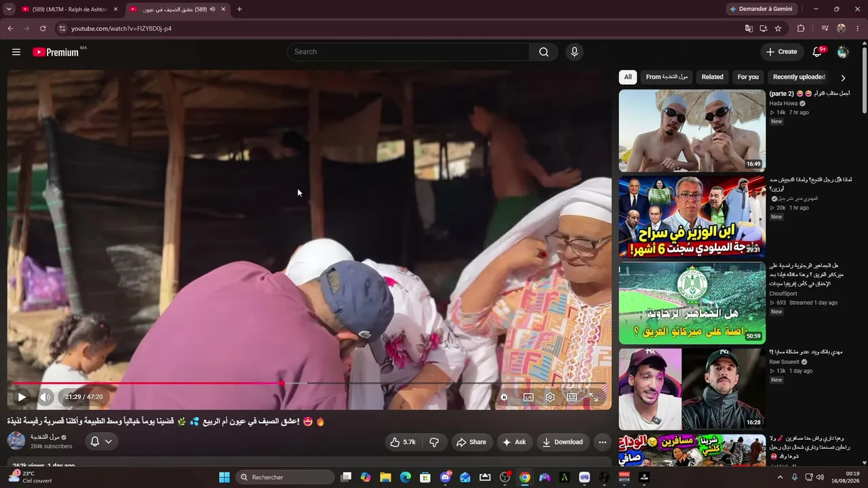The height and width of the screenshot is (488, 868).
Task: Click the progress bar scrubber handle
Action: click(x=281, y=384)
